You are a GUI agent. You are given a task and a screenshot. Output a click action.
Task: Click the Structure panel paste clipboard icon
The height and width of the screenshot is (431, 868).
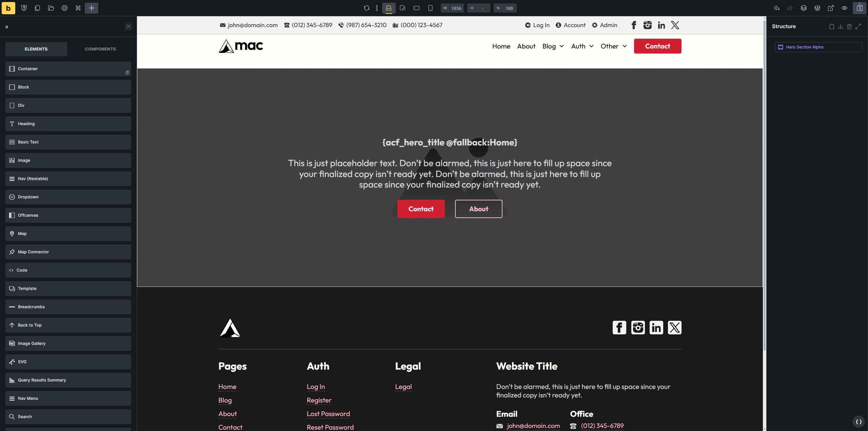(831, 26)
